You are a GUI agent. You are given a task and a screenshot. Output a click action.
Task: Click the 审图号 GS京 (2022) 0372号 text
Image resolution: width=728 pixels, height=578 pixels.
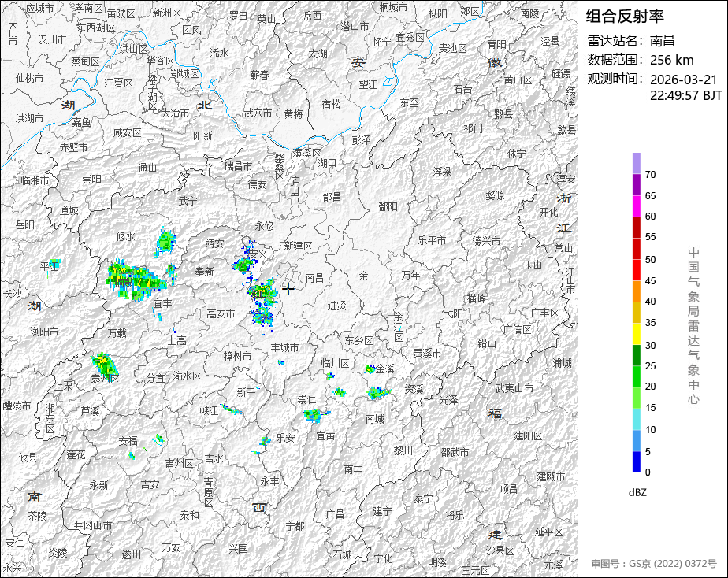[654, 564]
